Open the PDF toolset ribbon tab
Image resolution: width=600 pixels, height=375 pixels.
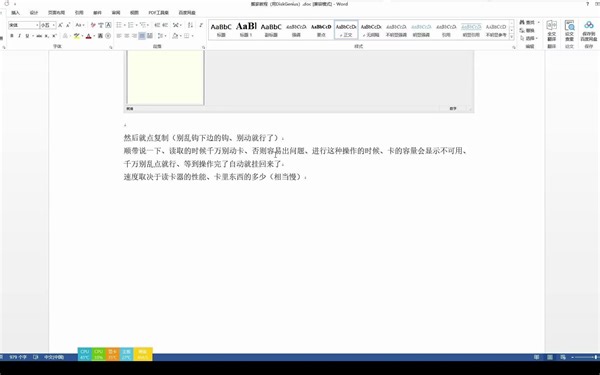click(x=158, y=13)
